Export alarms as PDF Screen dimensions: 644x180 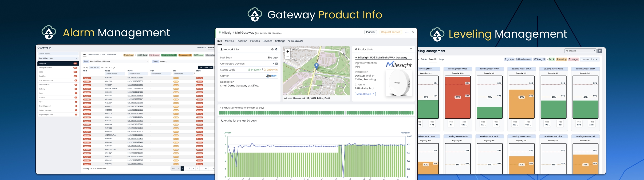coord(211,67)
